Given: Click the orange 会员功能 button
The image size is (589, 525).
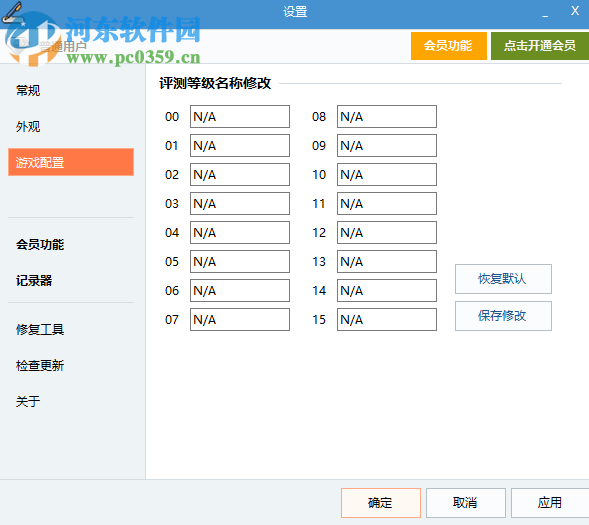Looking at the screenshot, I should [x=449, y=46].
